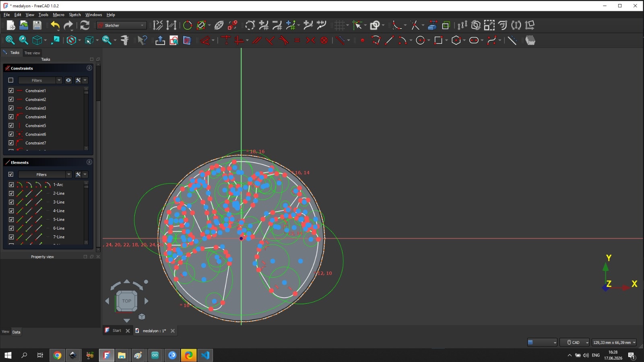The height and width of the screenshot is (362, 644).
Task: Open the Macro menu
Action: pyautogui.click(x=58, y=14)
